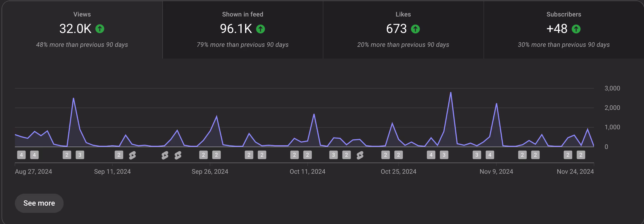Open the final "2" marker at the timeline's right end
Screen dimensions: 644x224
coord(581,155)
